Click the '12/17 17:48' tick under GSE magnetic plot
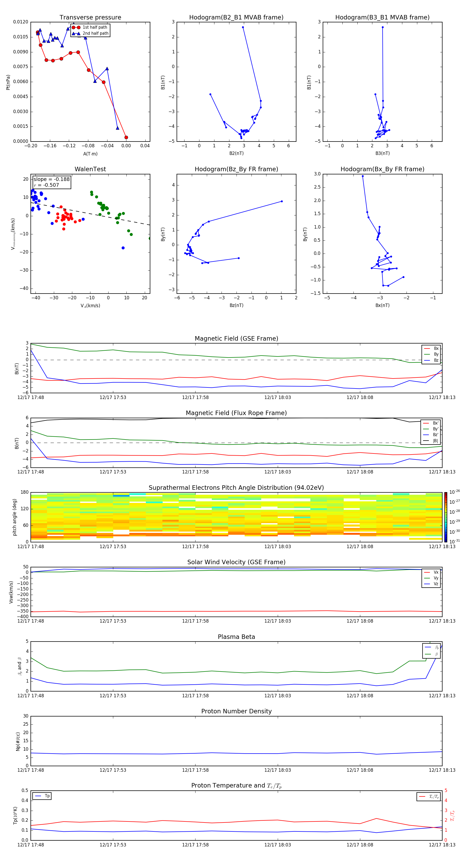Screen dimensions: 473x868 coord(31,397)
